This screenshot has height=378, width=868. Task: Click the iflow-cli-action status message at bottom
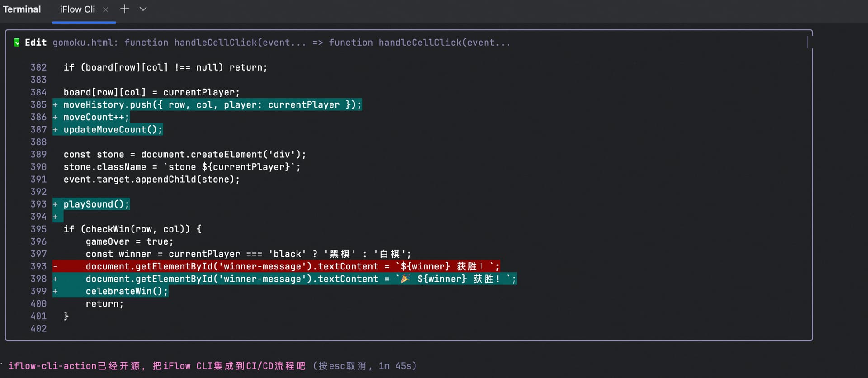[x=156, y=366]
